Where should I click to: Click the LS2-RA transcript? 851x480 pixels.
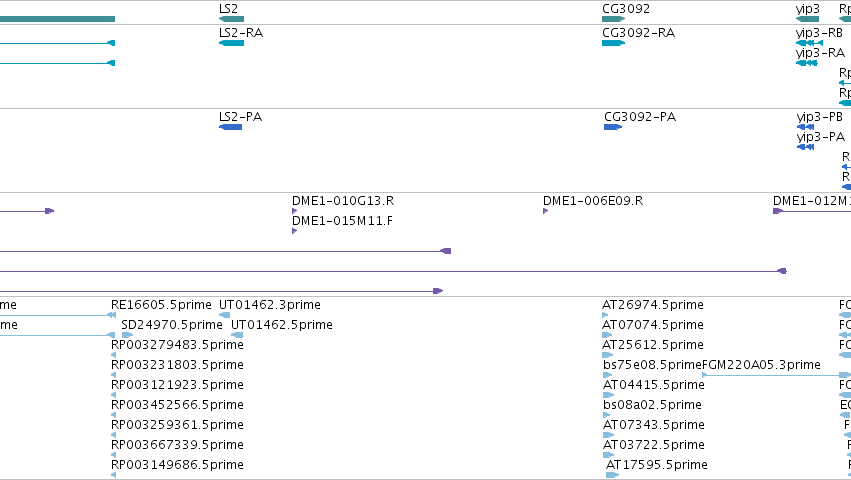click(241, 33)
